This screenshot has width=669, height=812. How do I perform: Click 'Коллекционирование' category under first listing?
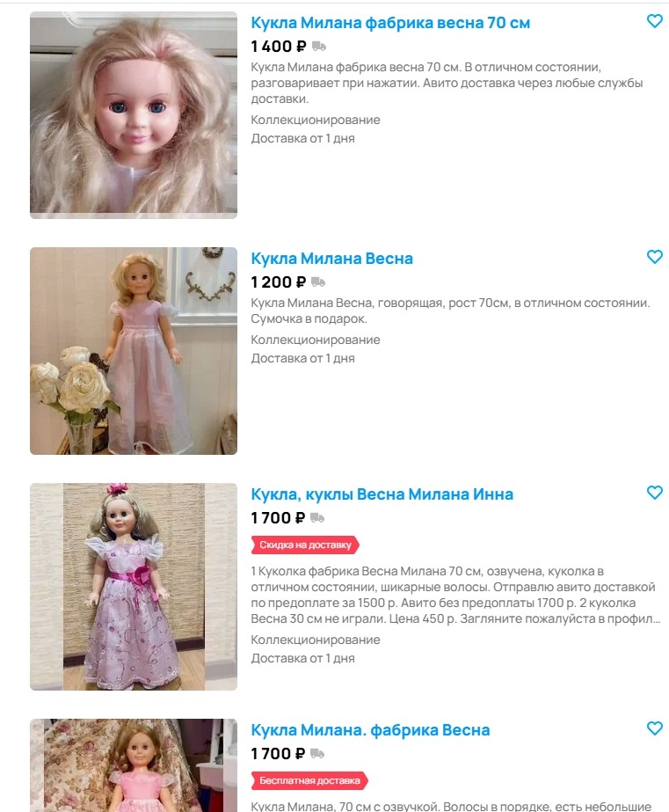point(315,120)
